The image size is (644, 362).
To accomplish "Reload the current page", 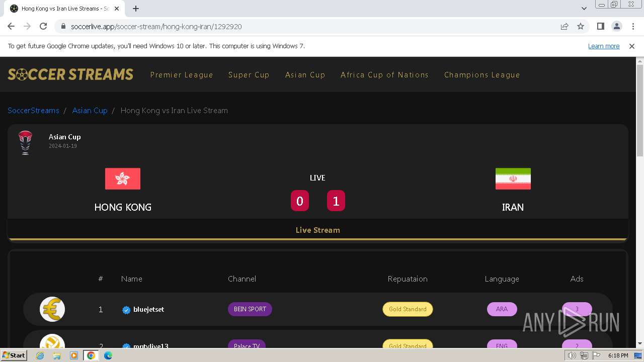I will click(x=43, y=27).
